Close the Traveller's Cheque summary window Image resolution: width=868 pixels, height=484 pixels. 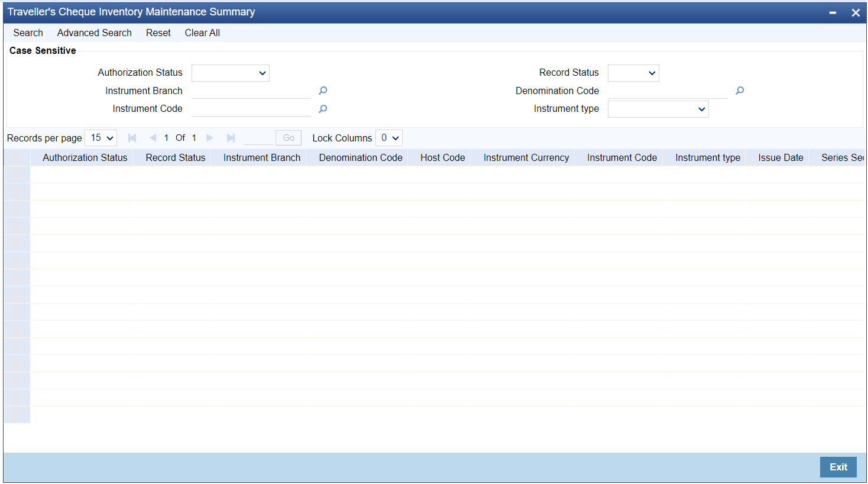[x=856, y=12]
